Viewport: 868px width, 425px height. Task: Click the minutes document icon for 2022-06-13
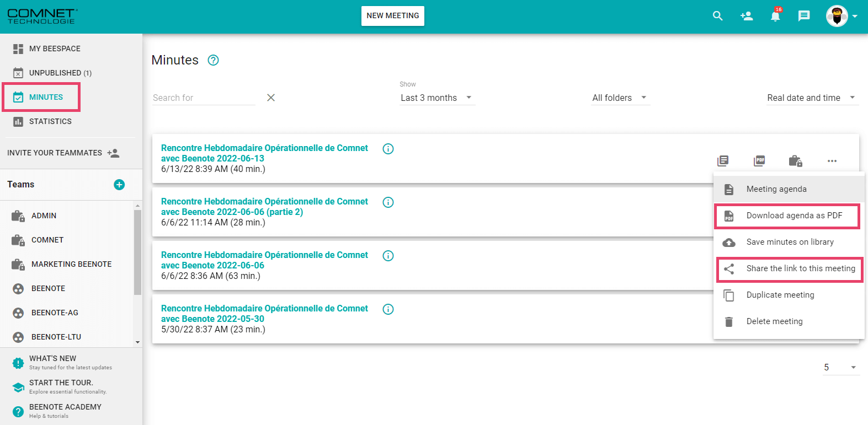point(723,160)
